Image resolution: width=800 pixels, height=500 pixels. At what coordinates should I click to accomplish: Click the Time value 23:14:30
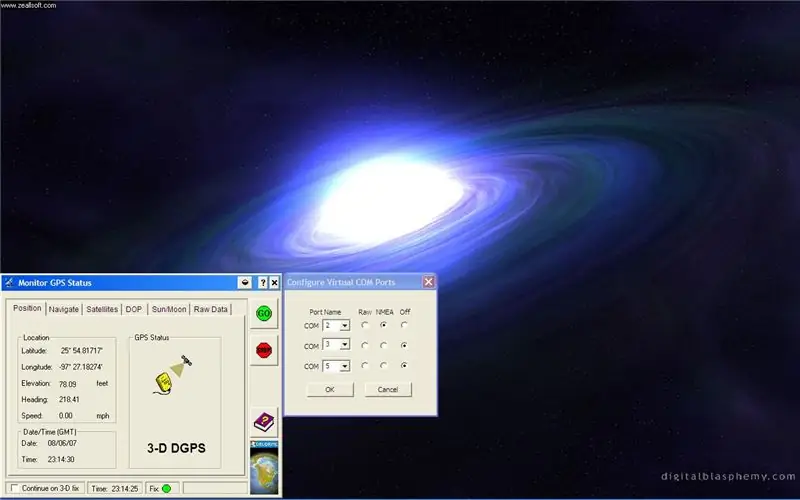coord(61,459)
